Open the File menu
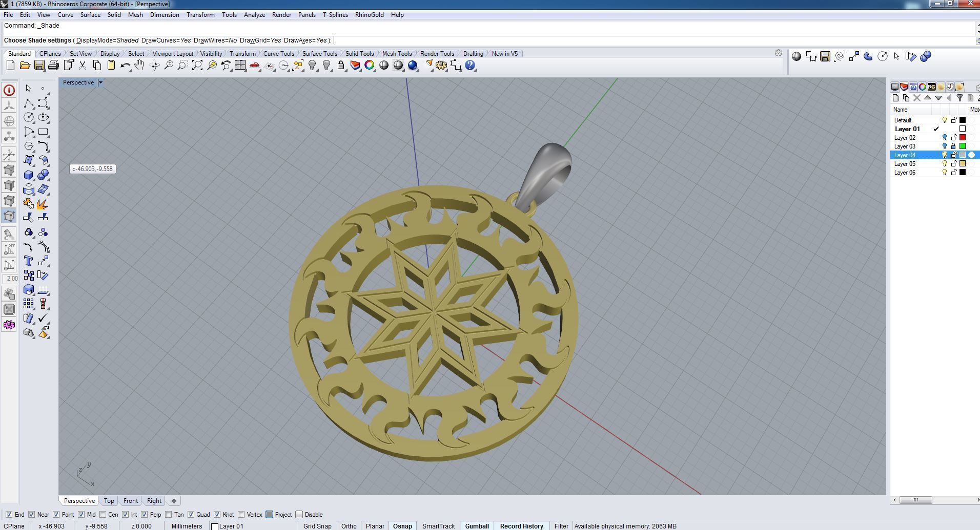Viewport: 980px width, 530px height. click(x=8, y=15)
